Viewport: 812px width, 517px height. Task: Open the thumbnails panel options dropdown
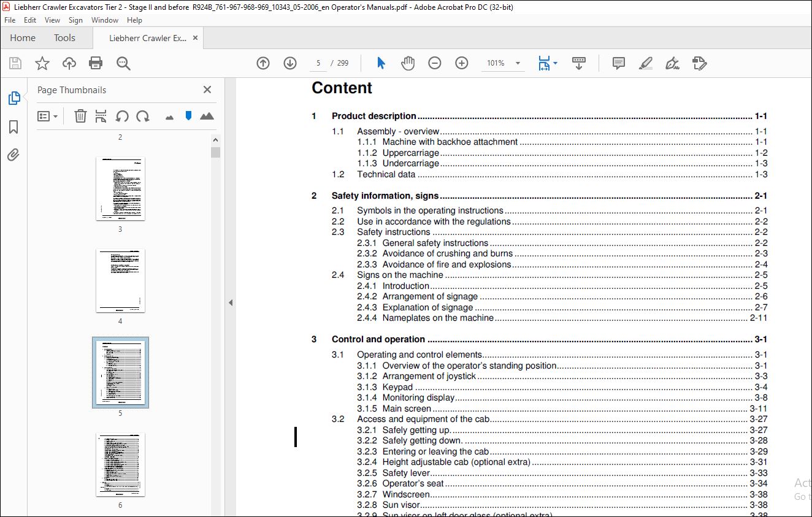(x=47, y=116)
